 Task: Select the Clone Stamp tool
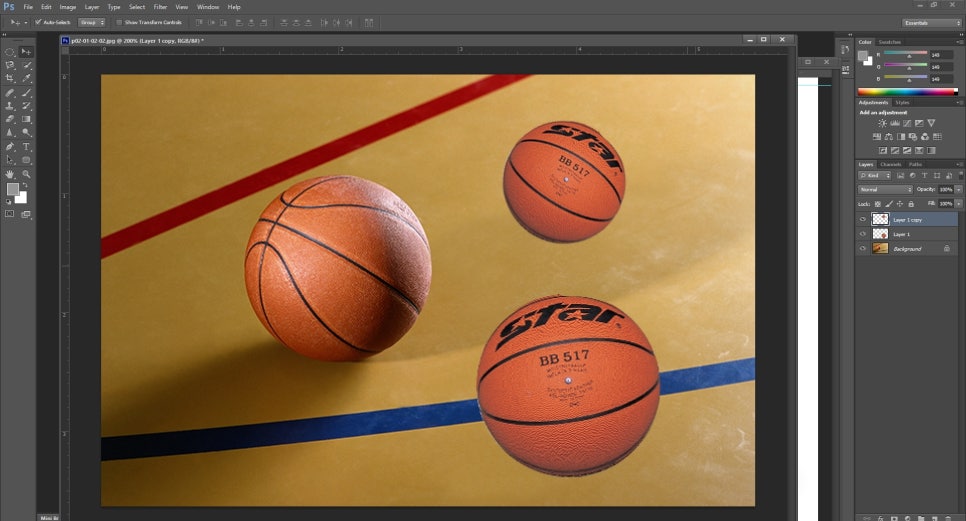click(x=10, y=106)
